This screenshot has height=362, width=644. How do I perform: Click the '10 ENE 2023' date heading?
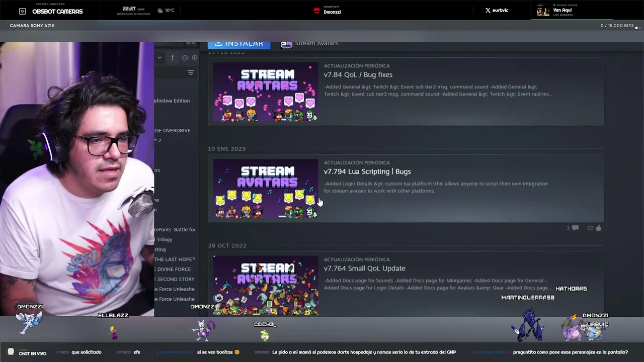227,149
